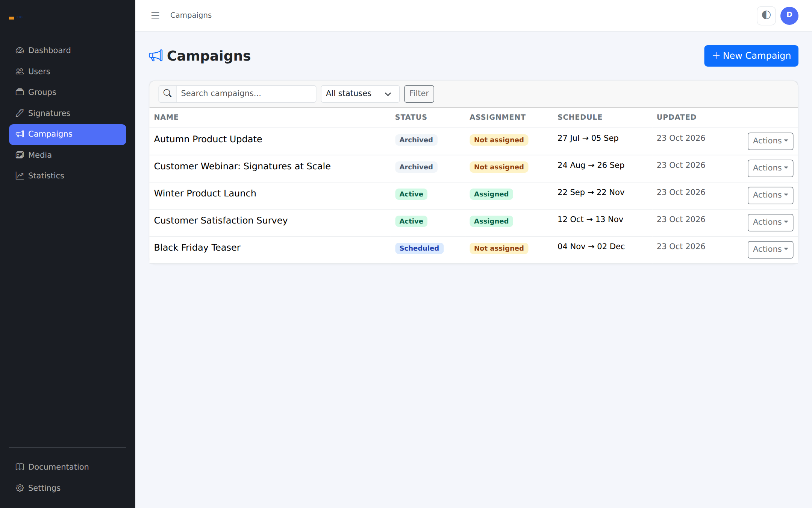Open Actions for Customer Satisfaction Survey

click(x=770, y=222)
